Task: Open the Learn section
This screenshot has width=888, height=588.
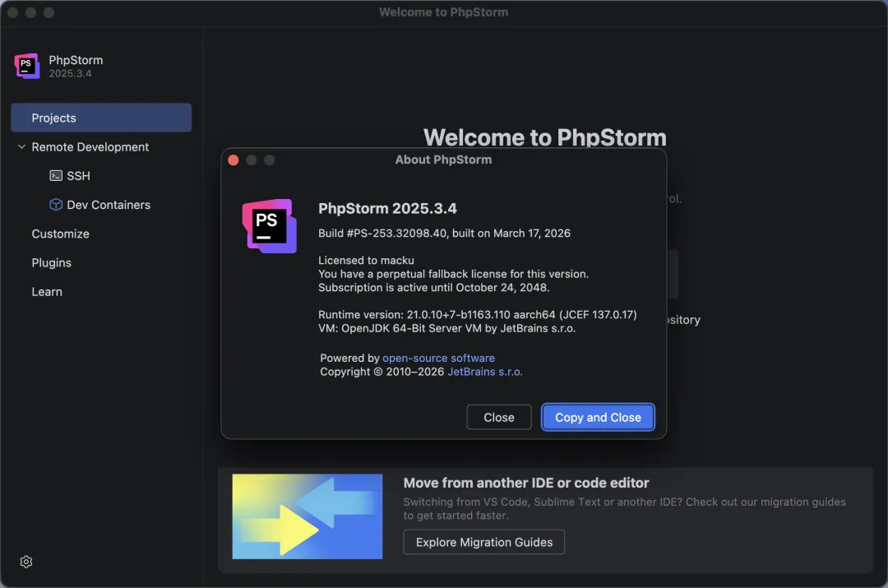Action: coord(47,292)
